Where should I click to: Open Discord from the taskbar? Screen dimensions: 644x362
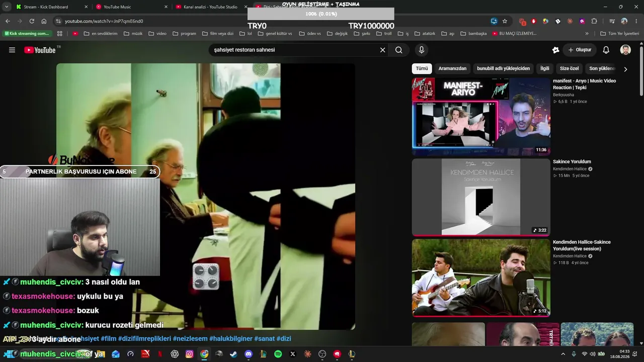coord(249,354)
